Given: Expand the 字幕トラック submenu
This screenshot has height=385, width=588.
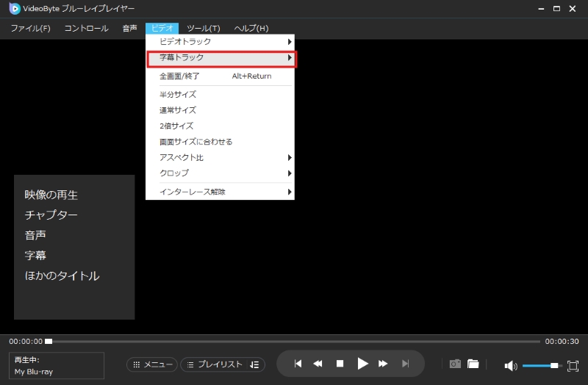Looking at the screenshot, I should [x=220, y=57].
